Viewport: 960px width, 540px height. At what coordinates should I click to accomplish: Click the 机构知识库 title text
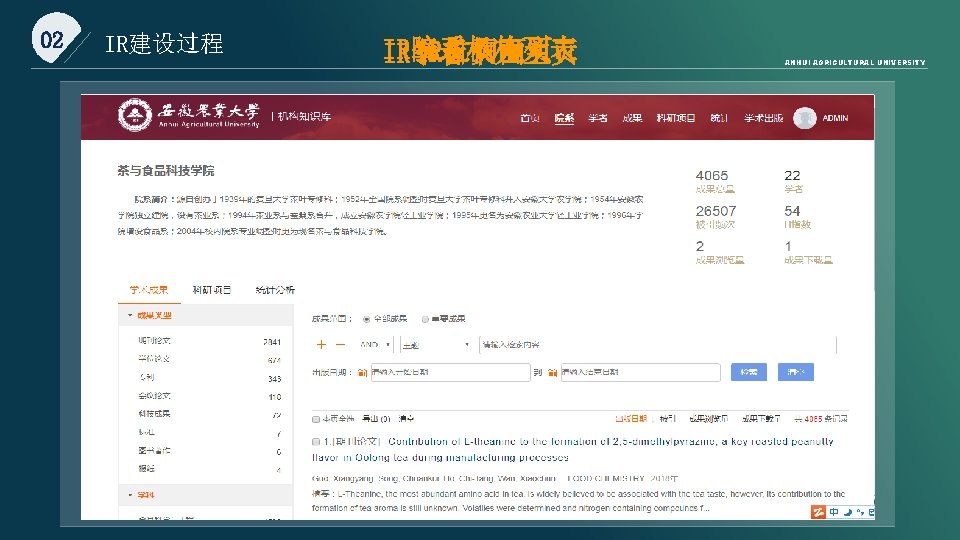(304, 116)
